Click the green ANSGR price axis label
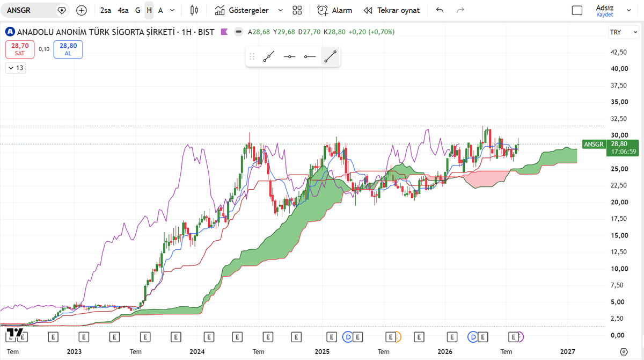Image resolution: width=644 pixels, height=360 pixels. click(x=594, y=144)
